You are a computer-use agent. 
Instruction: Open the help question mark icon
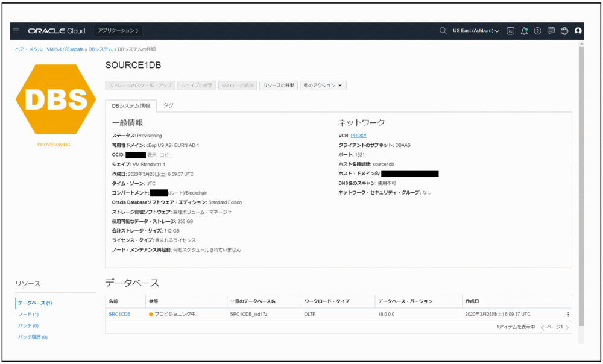point(538,31)
